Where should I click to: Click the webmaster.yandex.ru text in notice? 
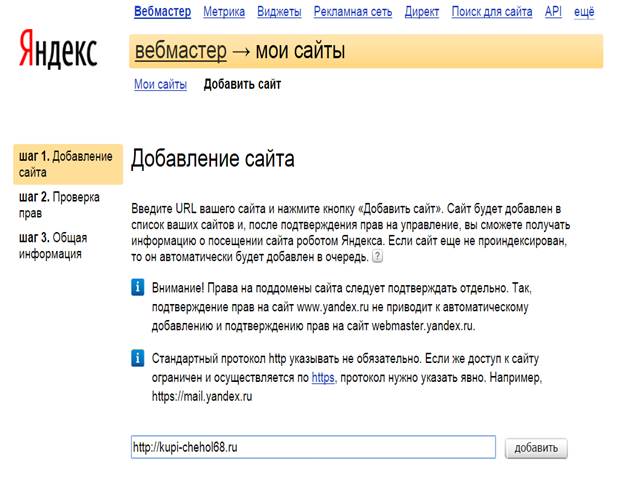pos(423,326)
